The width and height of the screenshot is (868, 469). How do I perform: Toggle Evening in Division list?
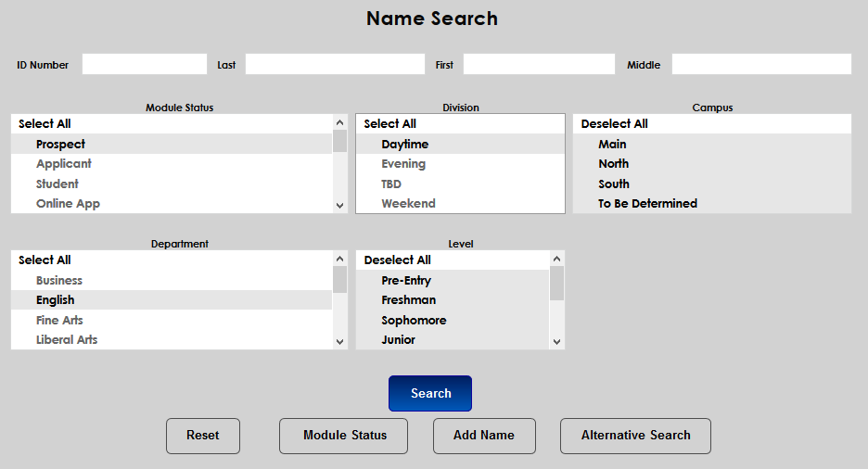(x=403, y=164)
